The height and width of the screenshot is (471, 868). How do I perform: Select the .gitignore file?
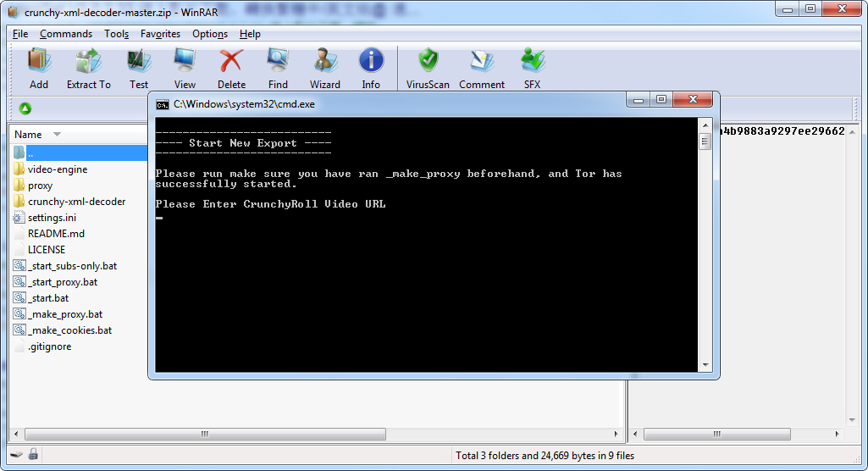tap(49, 346)
